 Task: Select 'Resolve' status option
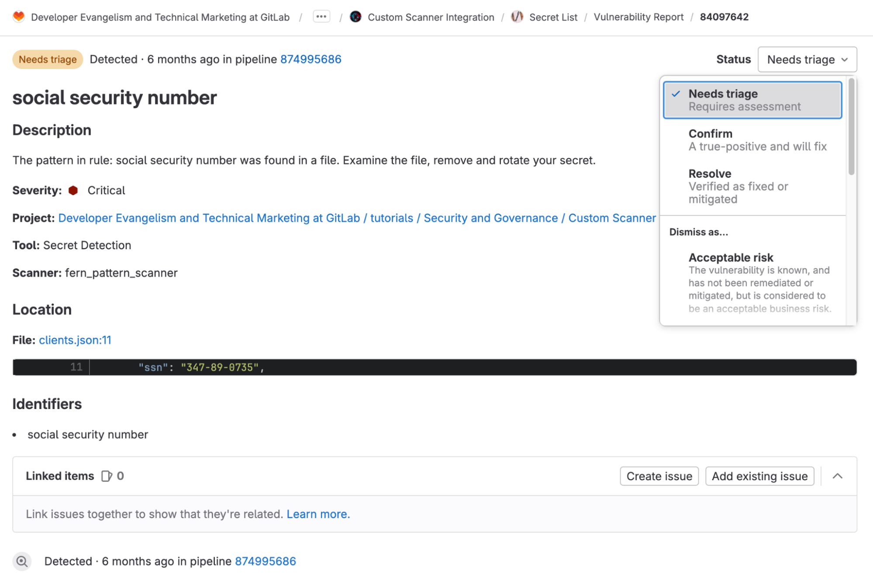[710, 173]
